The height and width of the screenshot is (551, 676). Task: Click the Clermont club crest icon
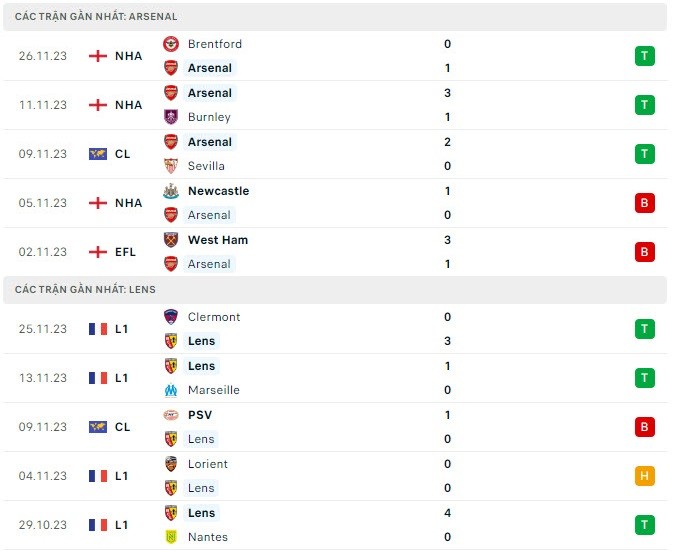tap(171, 317)
